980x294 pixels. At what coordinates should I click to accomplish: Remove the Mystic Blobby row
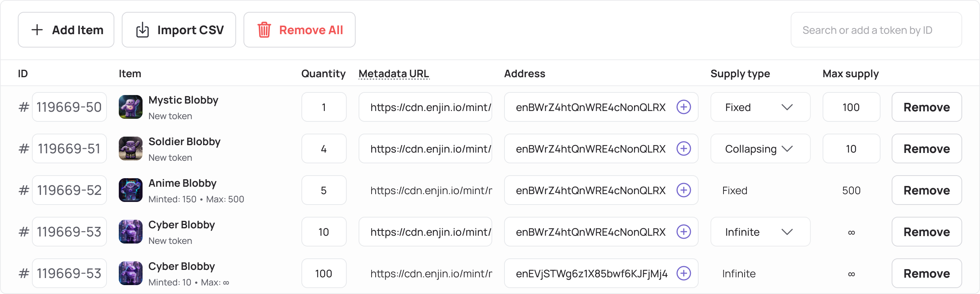tap(926, 107)
